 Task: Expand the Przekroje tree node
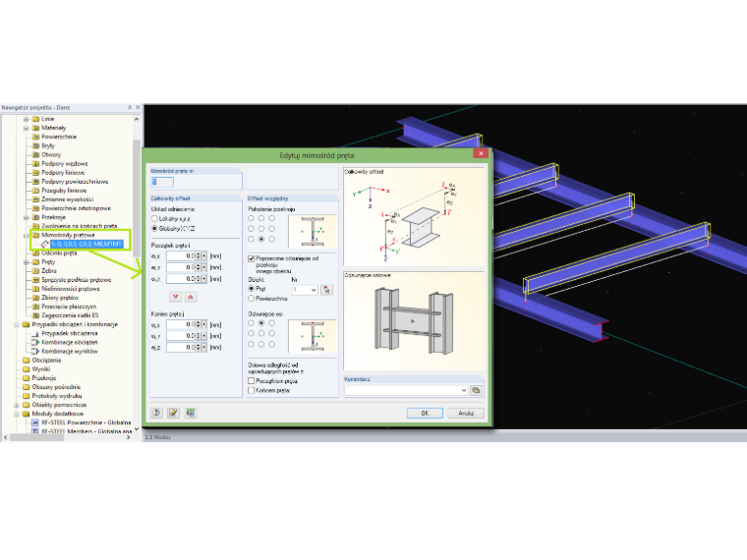(27, 217)
